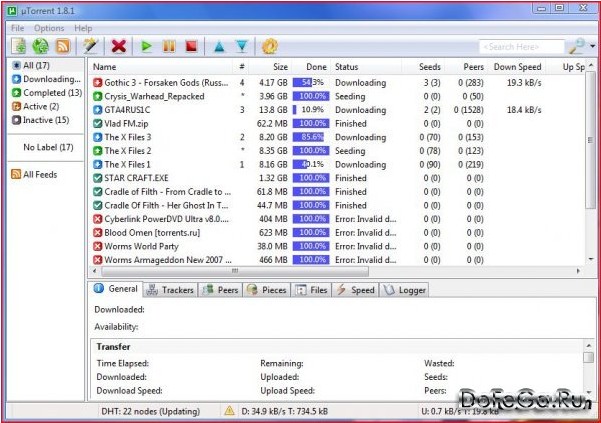This screenshot has height=423, width=601.
Task: Start torrent with green play icon
Action: pos(146,46)
